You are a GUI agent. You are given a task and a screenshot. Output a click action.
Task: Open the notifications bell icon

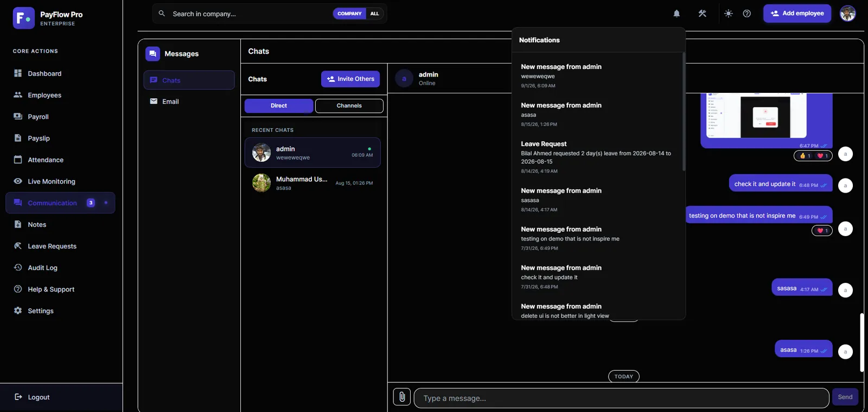tap(676, 14)
